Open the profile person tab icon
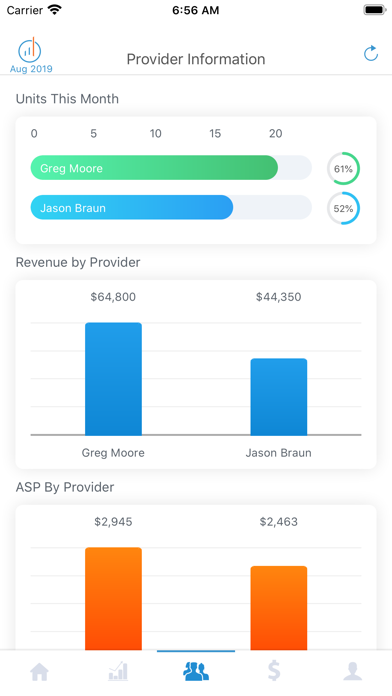The image size is (392, 696). click(x=352, y=671)
